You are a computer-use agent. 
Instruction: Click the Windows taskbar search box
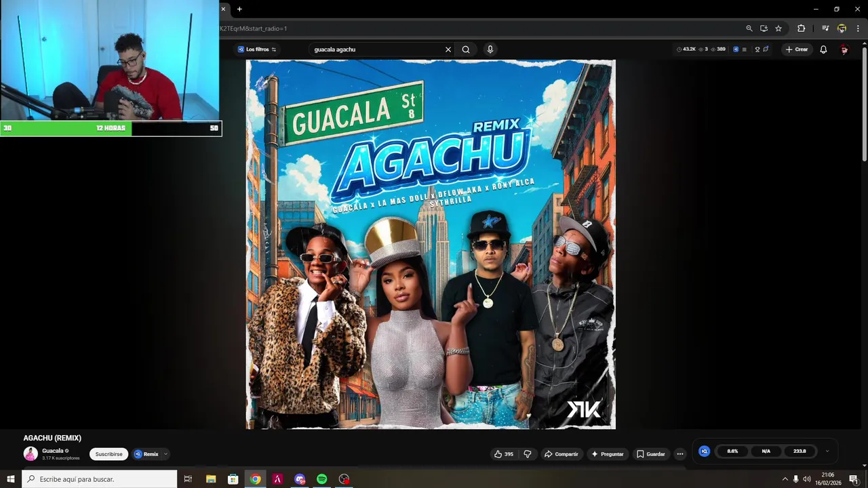(x=100, y=479)
